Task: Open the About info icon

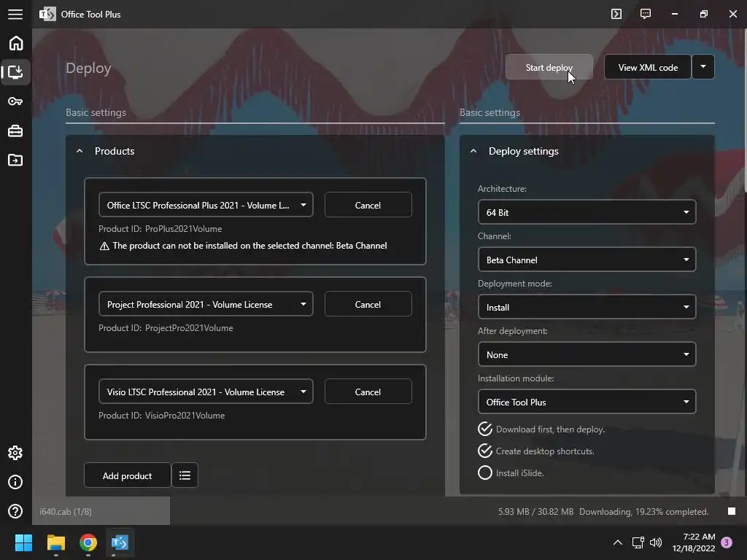Action: click(15, 482)
